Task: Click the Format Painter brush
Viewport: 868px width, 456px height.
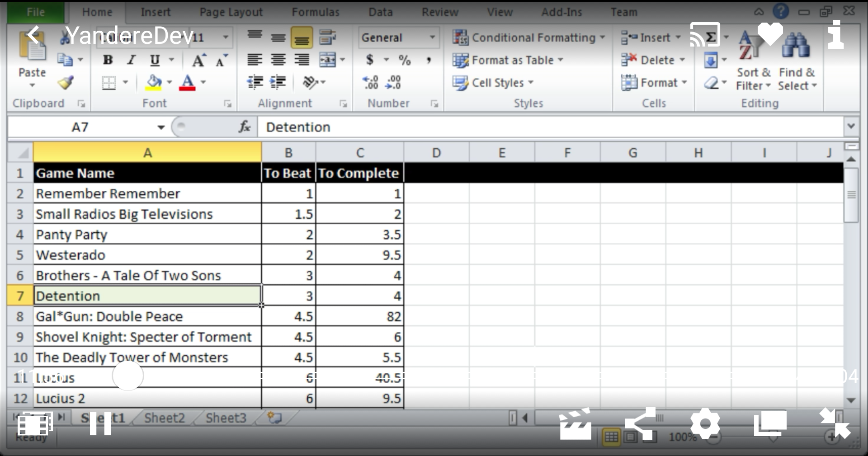Action: coord(66,83)
